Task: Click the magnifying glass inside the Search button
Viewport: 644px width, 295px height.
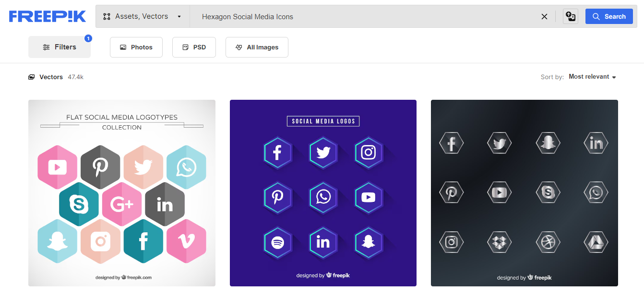Action: point(595,16)
